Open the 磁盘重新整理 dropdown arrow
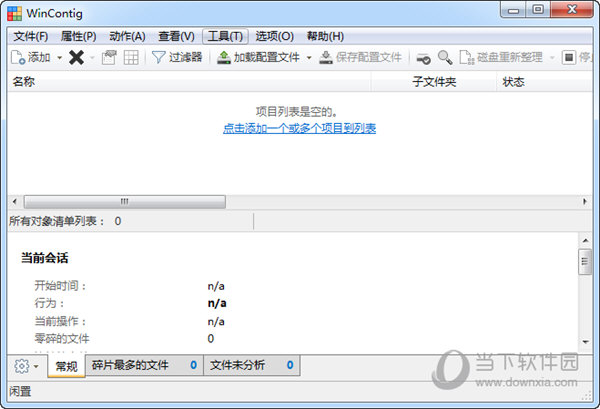The image size is (600, 409). tap(552, 58)
